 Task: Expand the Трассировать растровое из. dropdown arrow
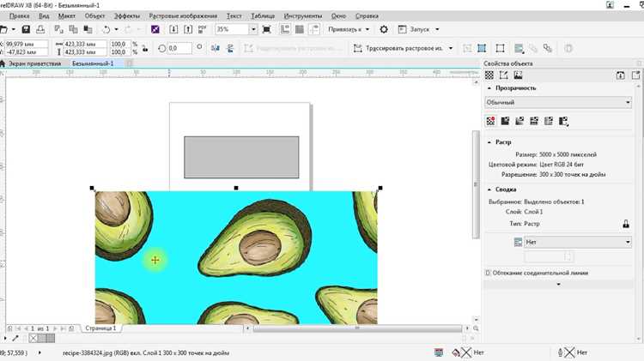451,48
